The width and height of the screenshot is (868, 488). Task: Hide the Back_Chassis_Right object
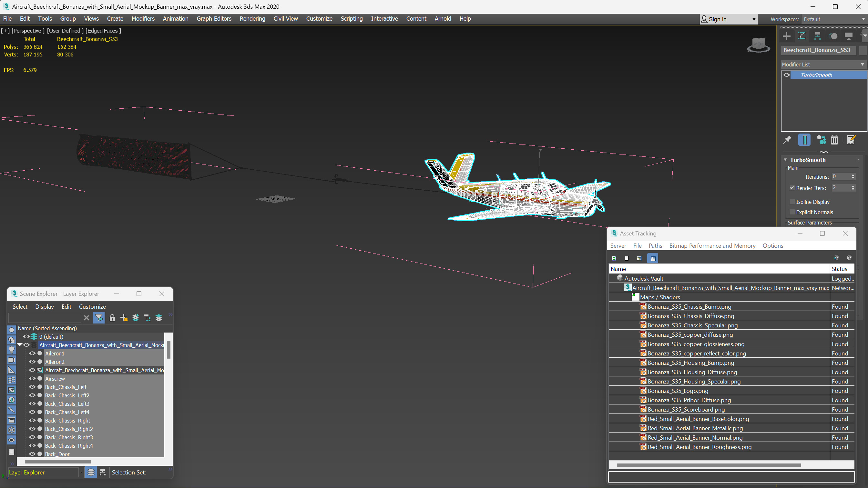[x=32, y=420]
